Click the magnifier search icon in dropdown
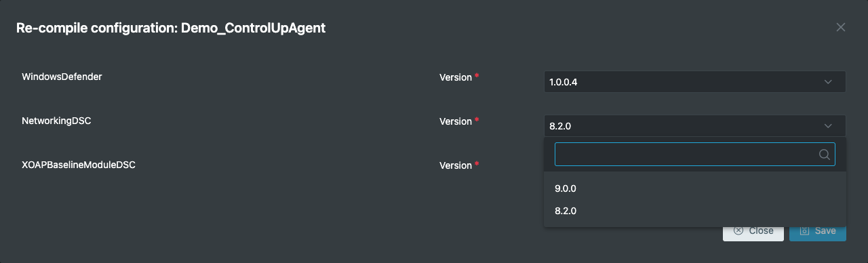Screen dimensions: 868x263 click(x=825, y=155)
